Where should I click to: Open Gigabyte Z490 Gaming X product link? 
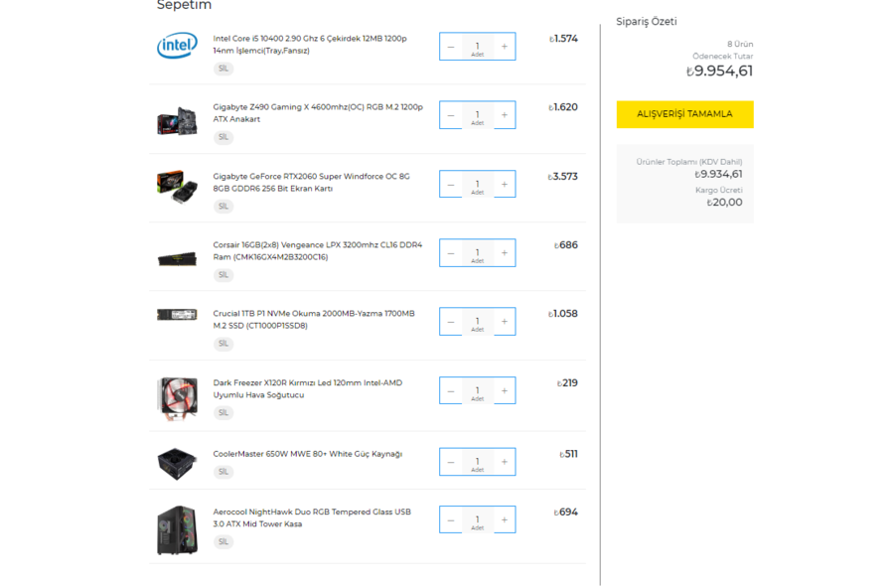pos(318,113)
